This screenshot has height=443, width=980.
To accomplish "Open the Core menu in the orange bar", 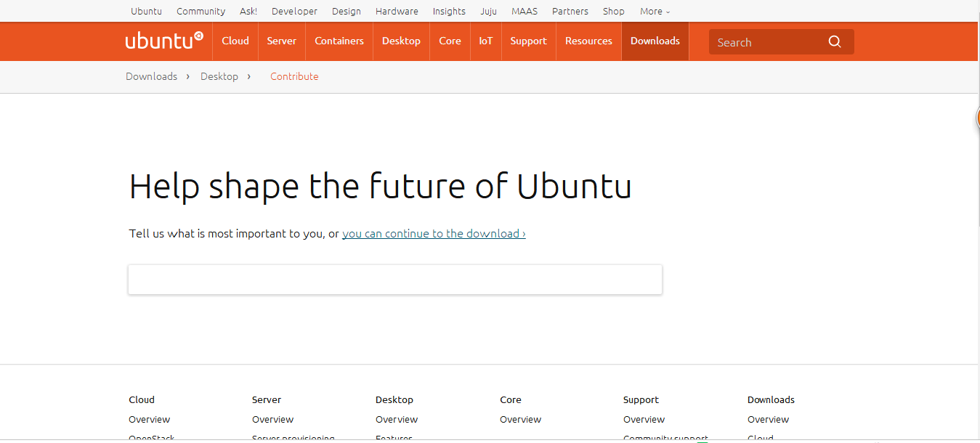I will tap(450, 41).
